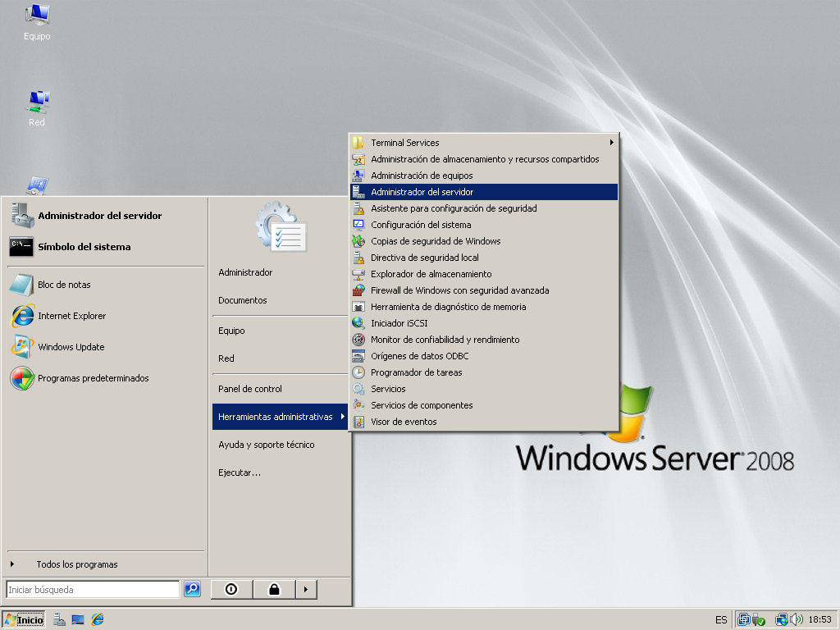Click the plugged-in device tray icon with green check
Screen dimensions: 840x630
[x=759, y=619]
